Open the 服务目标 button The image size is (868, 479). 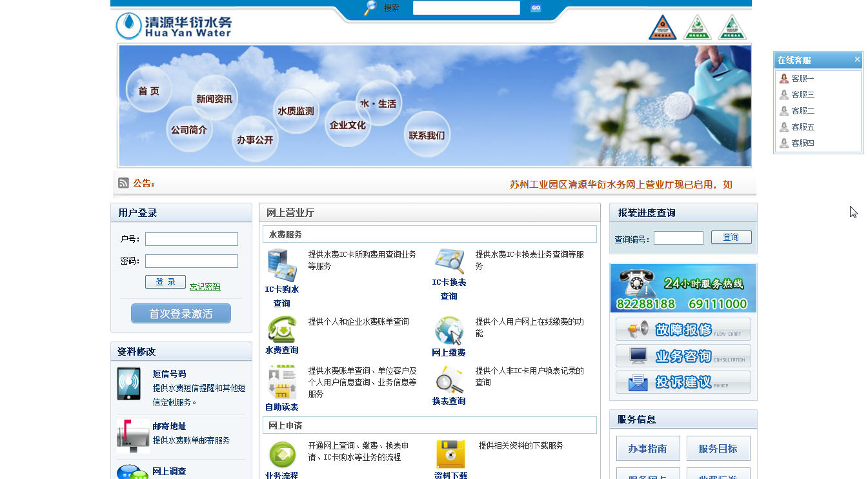[x=718, y=449]
